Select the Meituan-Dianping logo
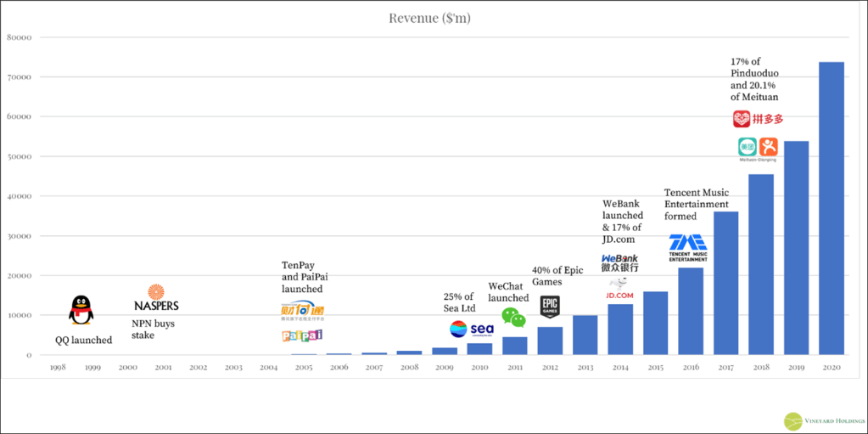The height and width of the screenshot is (434, 868). [x=757, y=149]
